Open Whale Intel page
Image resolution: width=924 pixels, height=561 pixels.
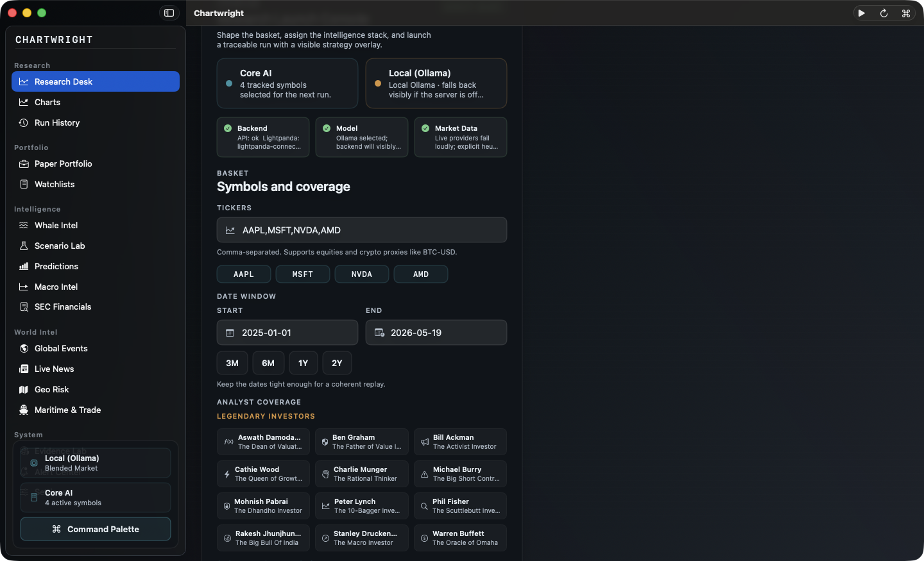click(96, 225)
